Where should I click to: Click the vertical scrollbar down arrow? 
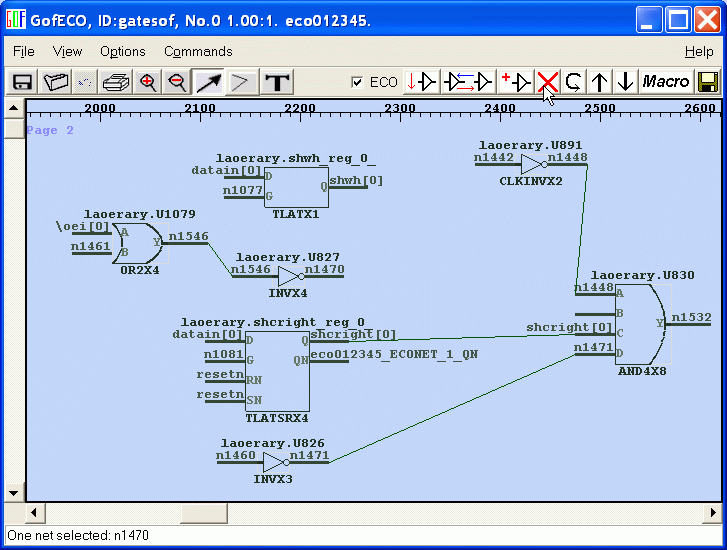13,492
